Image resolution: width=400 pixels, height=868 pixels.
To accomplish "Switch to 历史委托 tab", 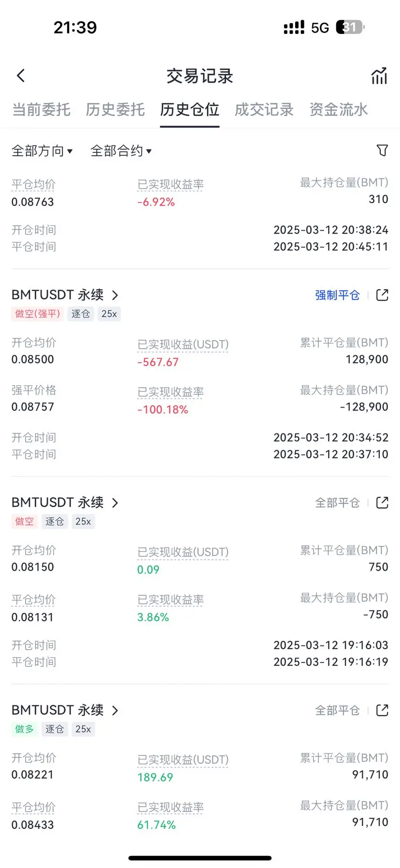I will point(115,110).
